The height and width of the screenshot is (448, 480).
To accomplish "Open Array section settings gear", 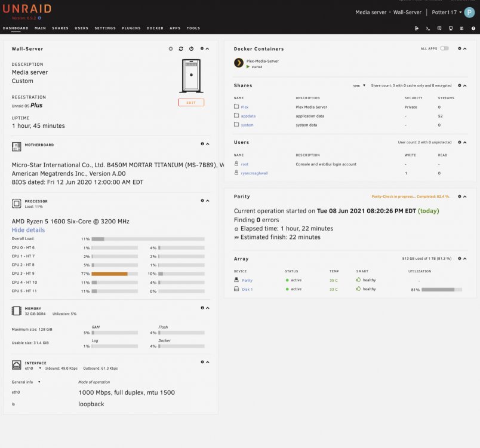I will tap(460, 259).
